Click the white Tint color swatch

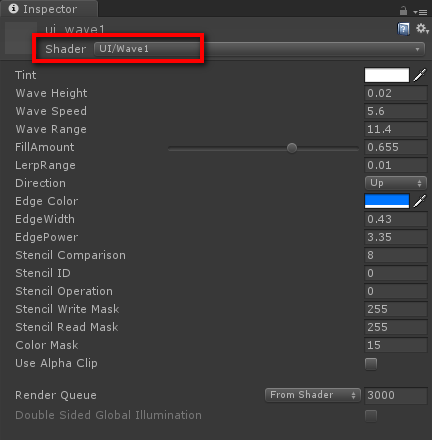[x=387, y=75]
